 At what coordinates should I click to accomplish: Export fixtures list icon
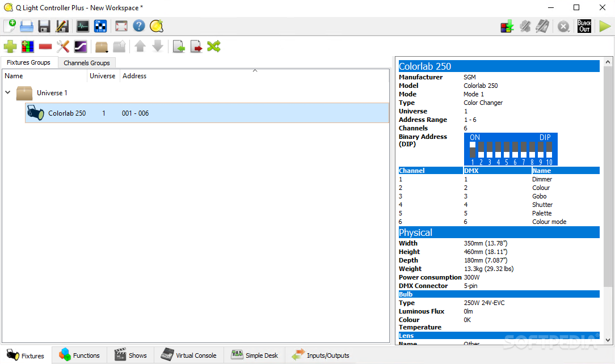(x=196, y=46)
